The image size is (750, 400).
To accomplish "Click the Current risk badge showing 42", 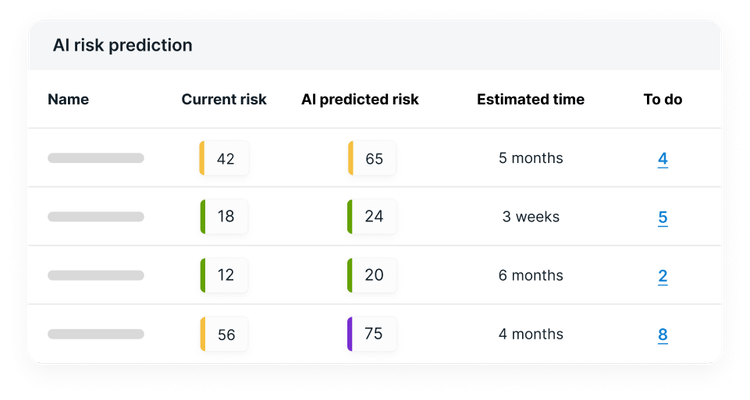I will tap(224, 159).
